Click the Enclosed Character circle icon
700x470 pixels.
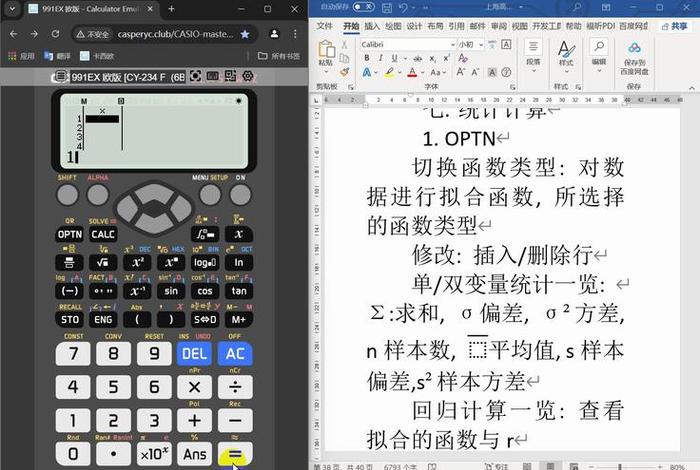[x=506, y=72]
